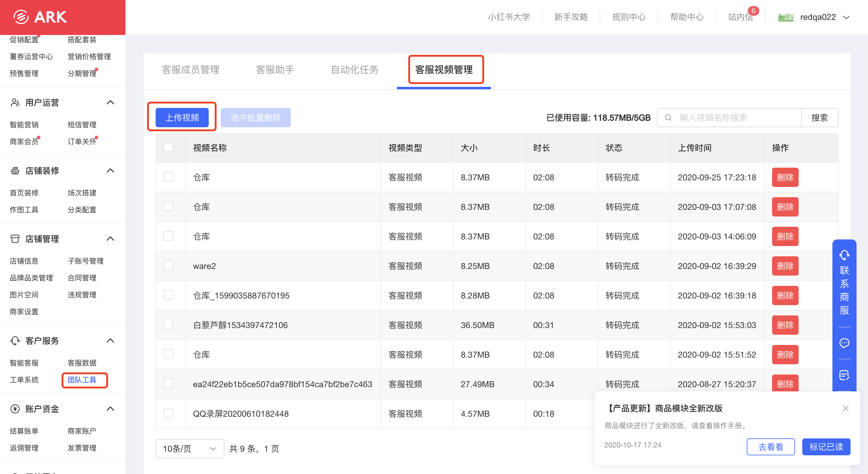Click the 选中批量删除 button
868x474 pixels.
tap(255, 118)
